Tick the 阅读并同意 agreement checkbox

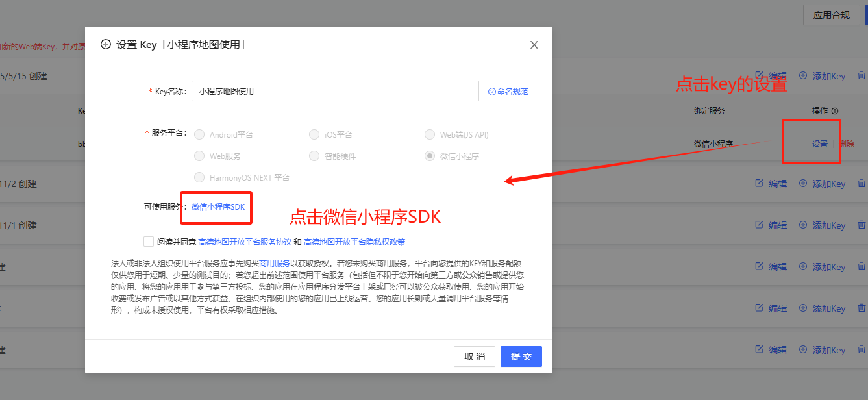(149, 242)
